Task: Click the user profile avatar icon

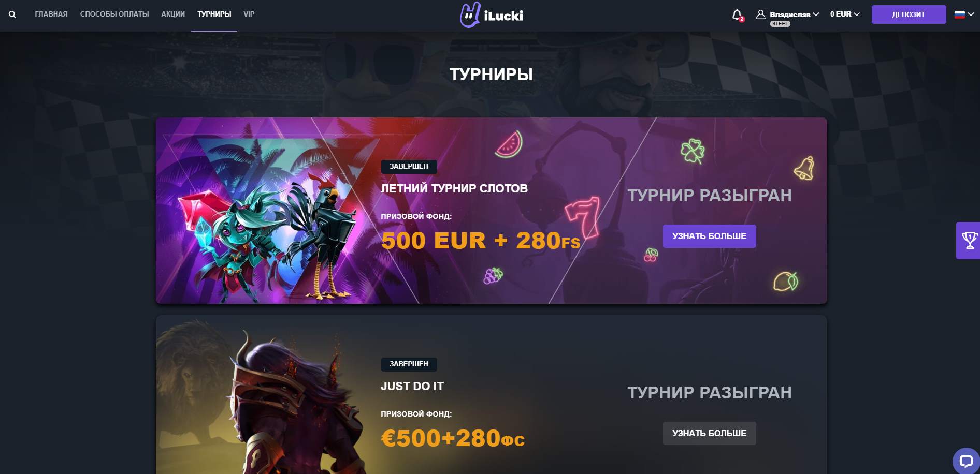Action: click(760, 14)
